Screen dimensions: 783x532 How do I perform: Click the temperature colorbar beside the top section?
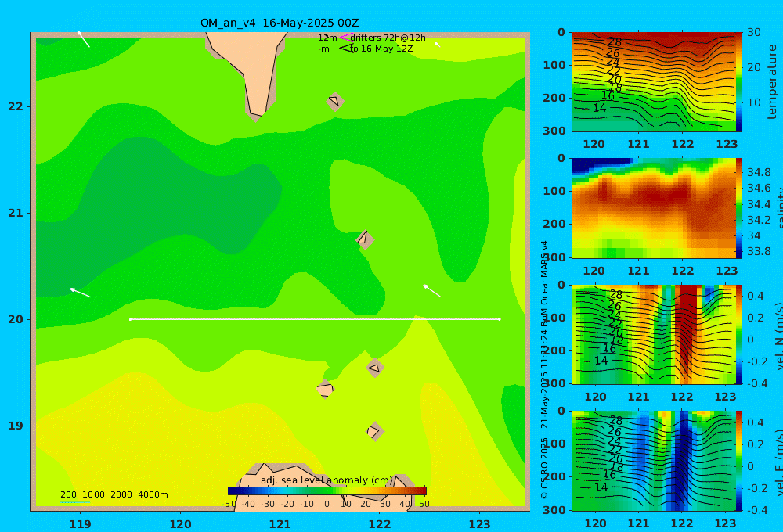pyautogui.click(x=739, y=82)
